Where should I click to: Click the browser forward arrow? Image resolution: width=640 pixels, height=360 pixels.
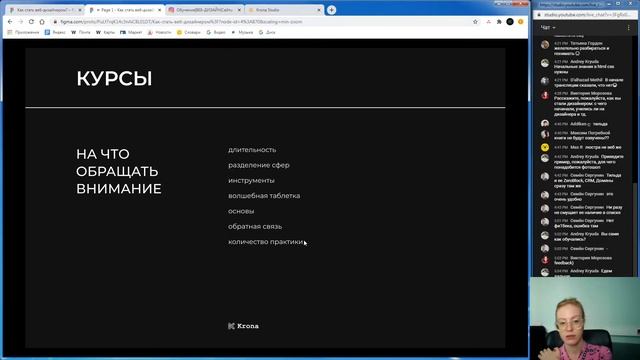pos(20,22)
